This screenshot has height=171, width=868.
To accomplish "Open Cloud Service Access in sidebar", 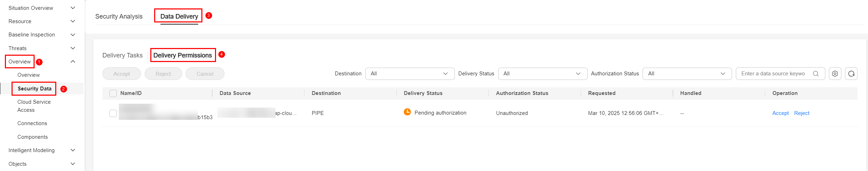I will coord(34,106).
